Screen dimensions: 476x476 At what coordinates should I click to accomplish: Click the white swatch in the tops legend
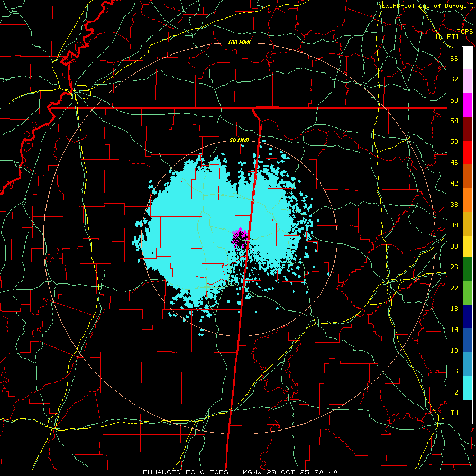[467, 58]
